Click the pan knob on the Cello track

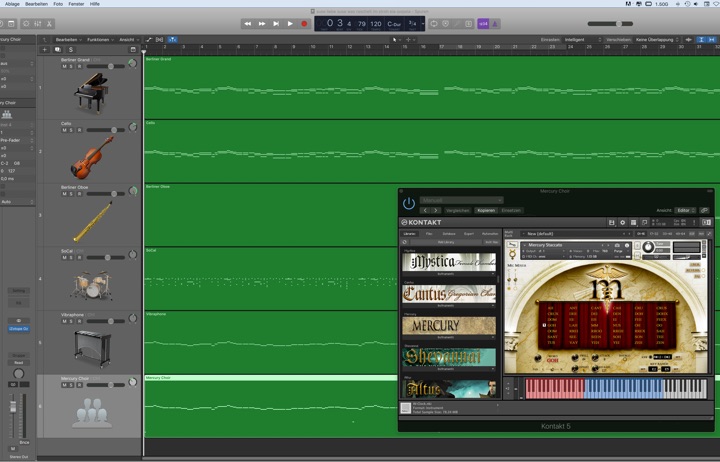[133, 127]
